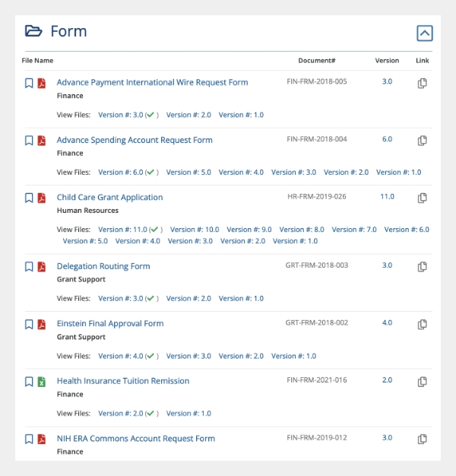Open Version 10.0 of Child Care Grant
This screenshot has height=476, width=456.
(x=195, y=230)
